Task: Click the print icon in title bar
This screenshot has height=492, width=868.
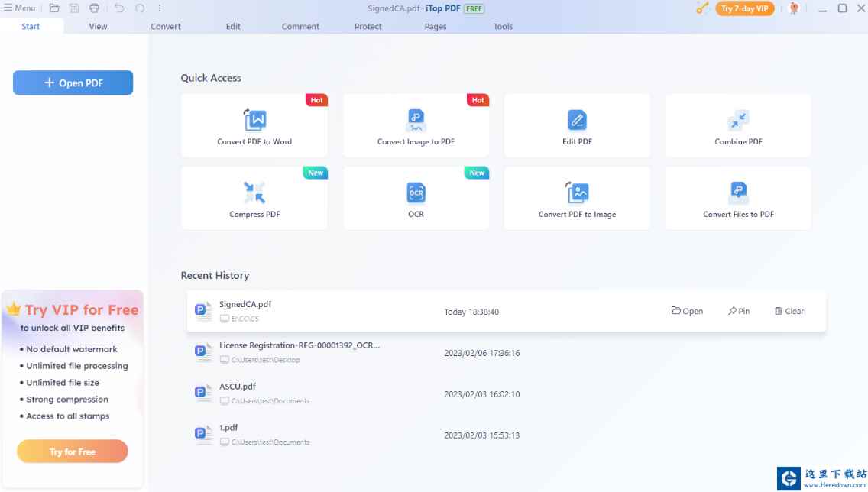Action: 95,8
